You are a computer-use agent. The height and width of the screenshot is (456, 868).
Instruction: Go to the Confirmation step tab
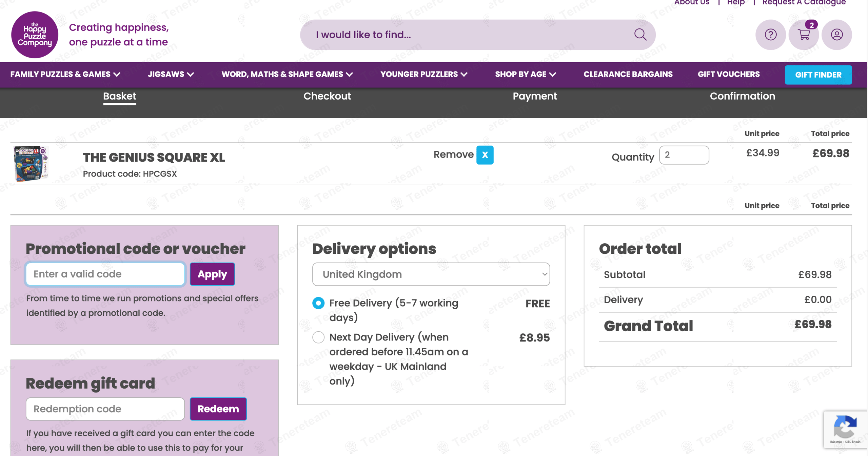pyautogui.click(x=742, y=96)
